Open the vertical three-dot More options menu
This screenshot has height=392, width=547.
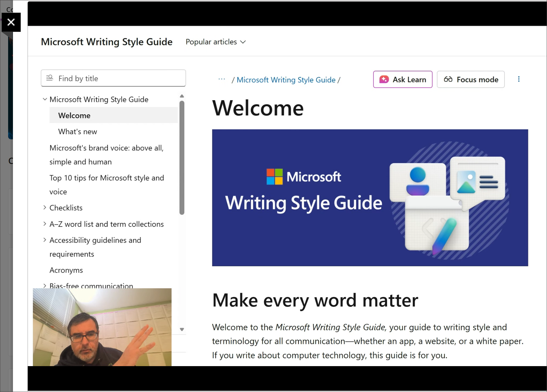(519, 79)
